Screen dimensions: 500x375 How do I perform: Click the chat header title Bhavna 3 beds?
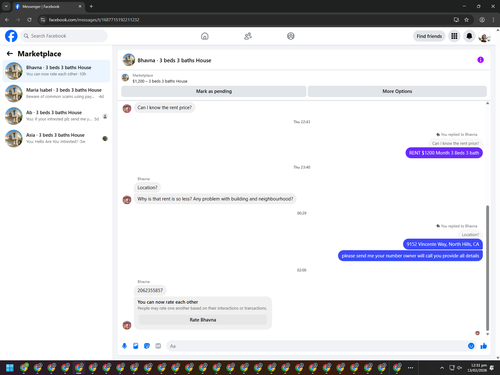(174, 60)
